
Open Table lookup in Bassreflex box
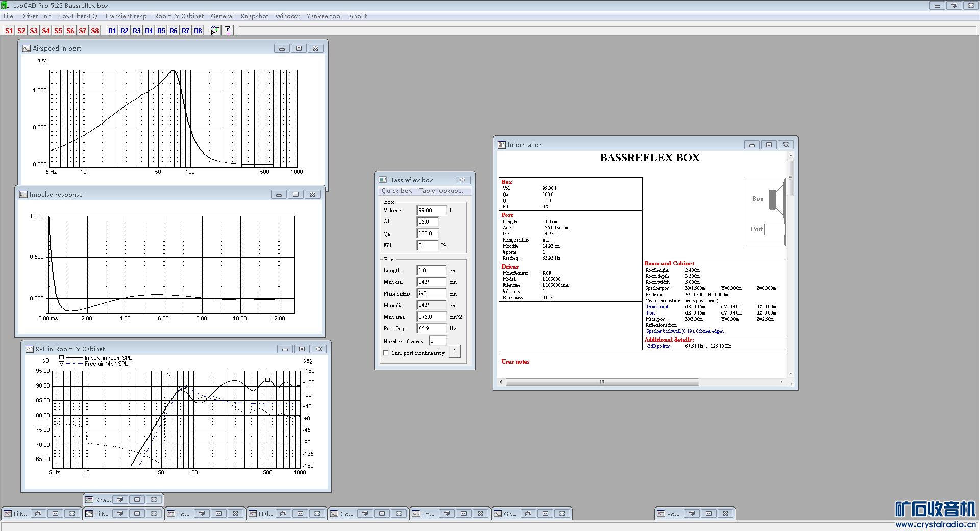(x=441, y=191)
